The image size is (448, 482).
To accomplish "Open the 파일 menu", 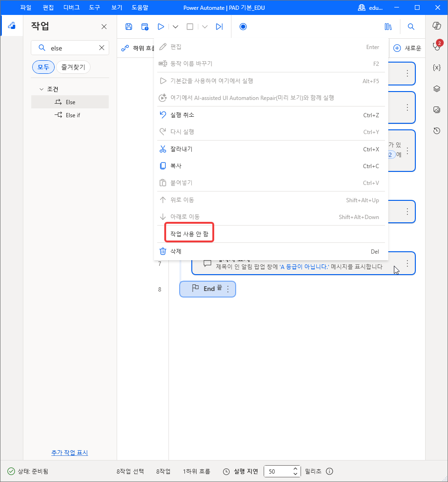I will (x=26, y=7).
